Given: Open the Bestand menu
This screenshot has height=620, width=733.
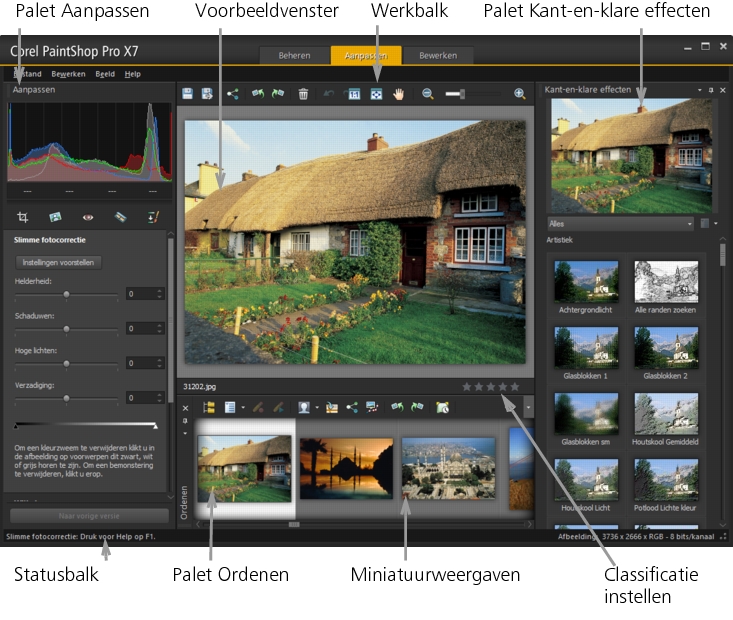Looking at the screenshot, I should 28,74.
